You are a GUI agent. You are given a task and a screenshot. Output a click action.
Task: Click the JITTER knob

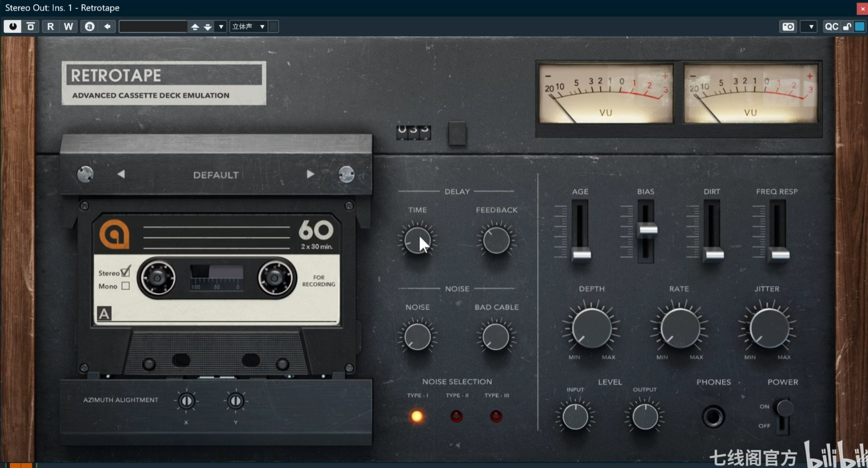(x=768, y=328)
